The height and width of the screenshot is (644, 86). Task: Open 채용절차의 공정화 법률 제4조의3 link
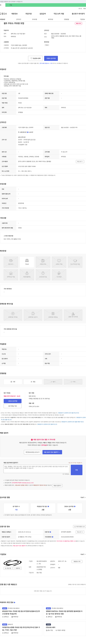[x=68, y=413]
